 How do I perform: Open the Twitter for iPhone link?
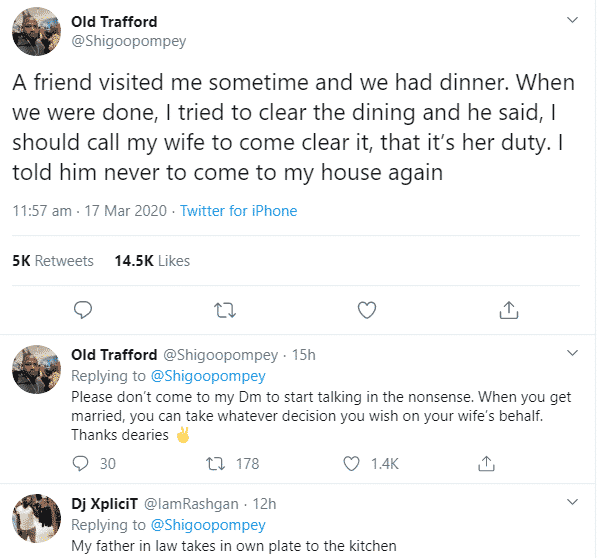point(238,211)
